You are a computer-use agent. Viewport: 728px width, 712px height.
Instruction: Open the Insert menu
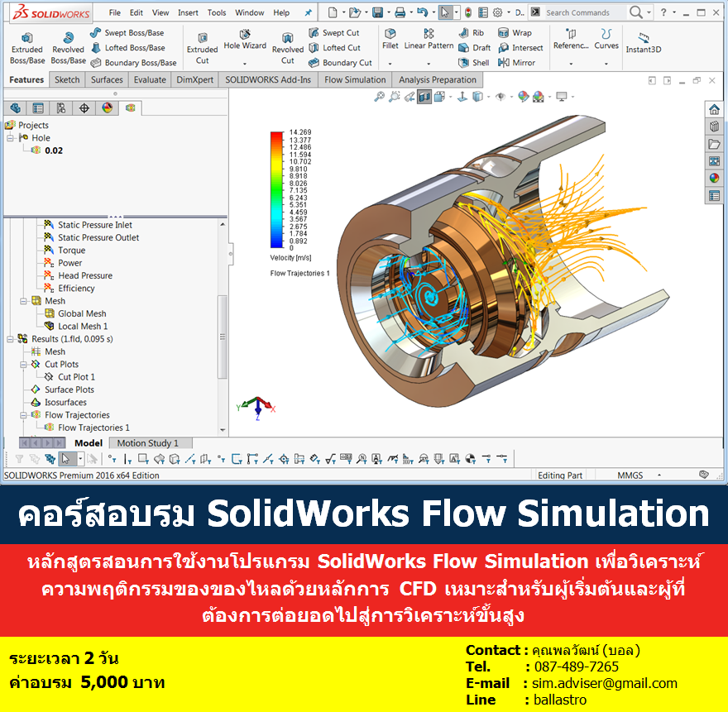pyautogui.click(x=186, y=12)
